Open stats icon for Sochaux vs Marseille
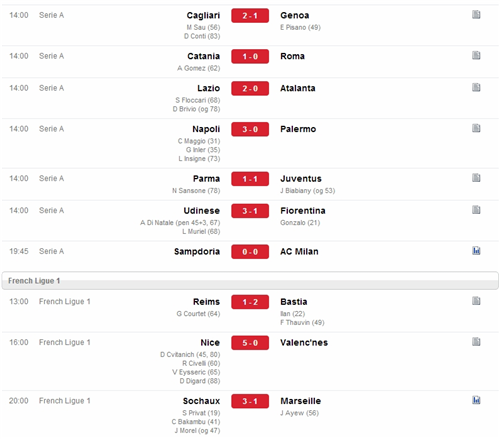500x439 pixels. click(476, 400)
